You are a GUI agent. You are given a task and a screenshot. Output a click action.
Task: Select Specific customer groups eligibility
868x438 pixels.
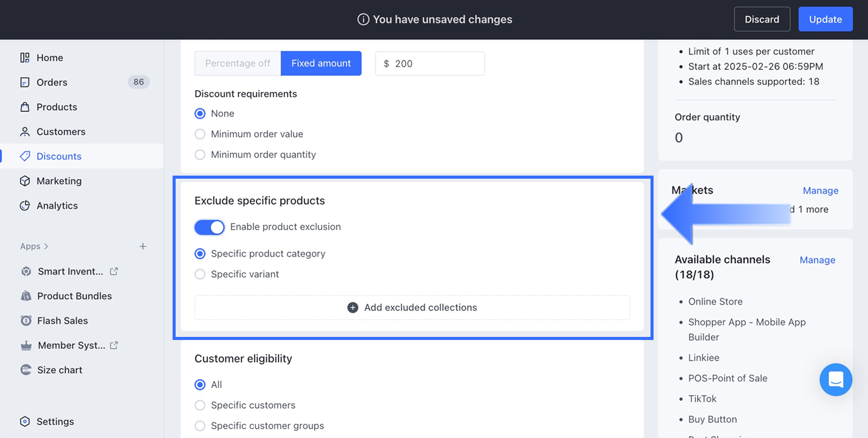click(x=200, y=426)
